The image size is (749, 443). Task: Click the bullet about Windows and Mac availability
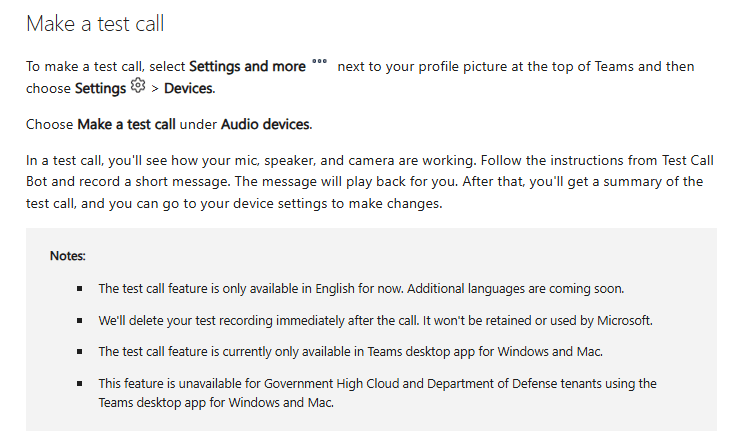tap(351, 352)
